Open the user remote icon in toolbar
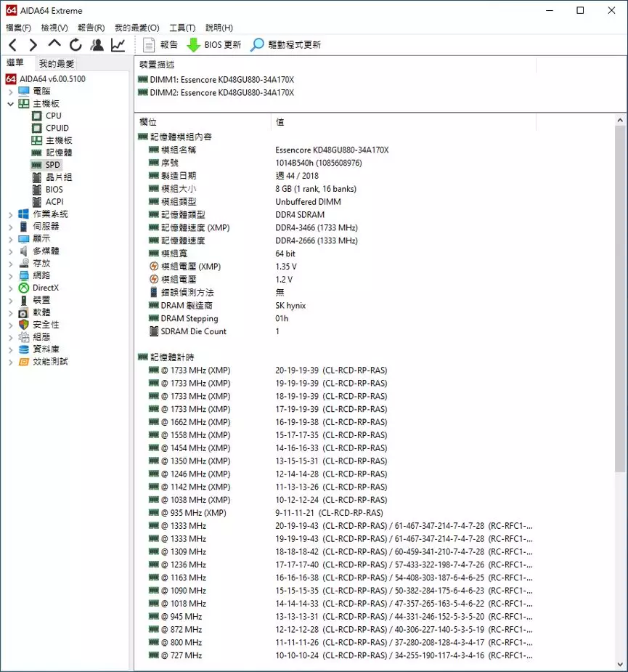 97,45
